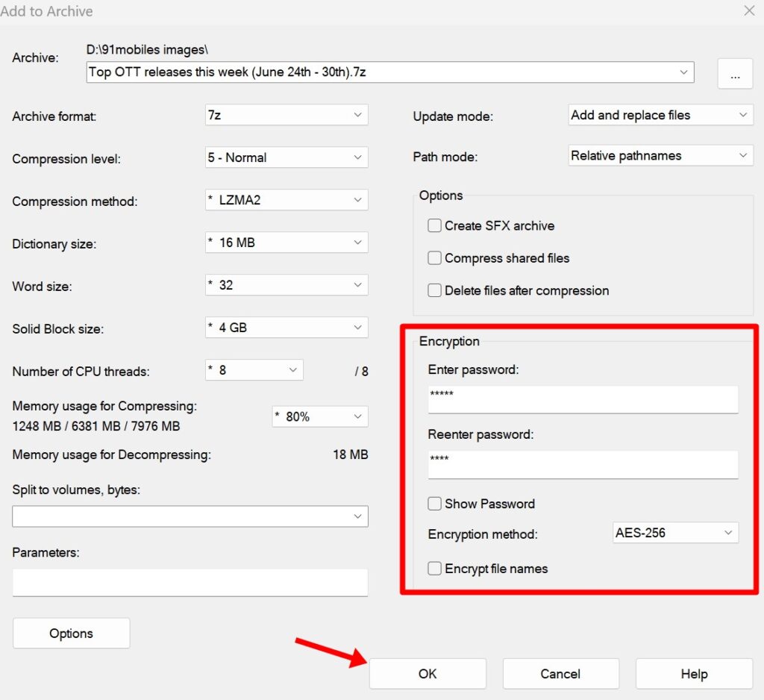Enable Delete files after compression
764x700 pixels.
coord(434,290)
